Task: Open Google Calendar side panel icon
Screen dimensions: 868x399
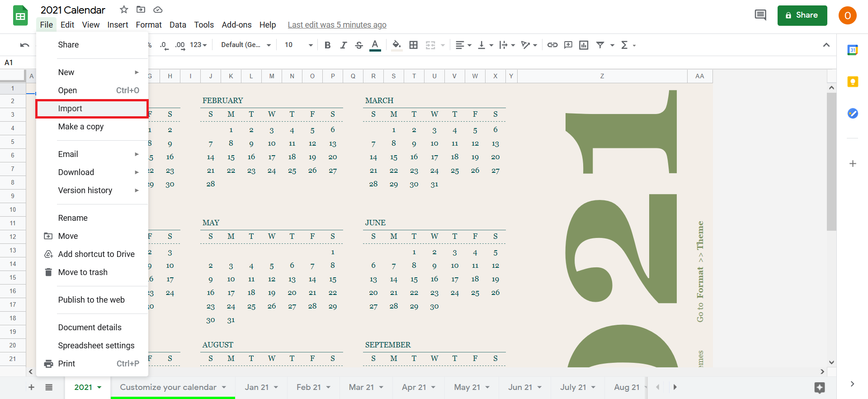Action: [853, 50]
